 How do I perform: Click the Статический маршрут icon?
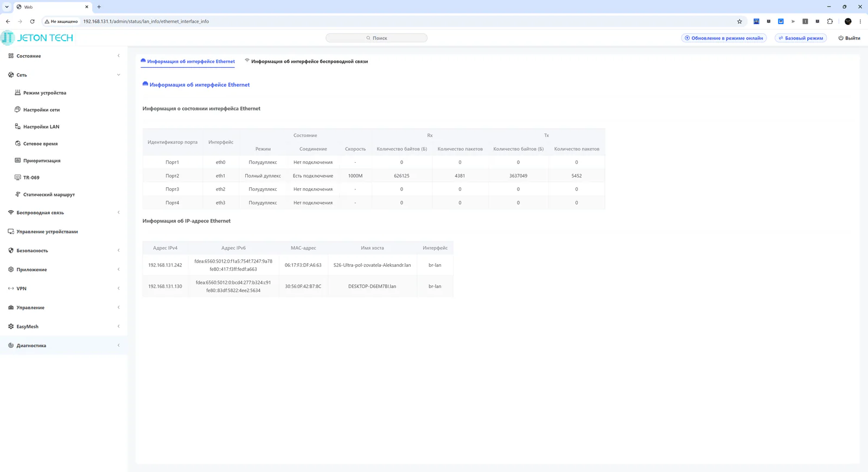(17, 194)
